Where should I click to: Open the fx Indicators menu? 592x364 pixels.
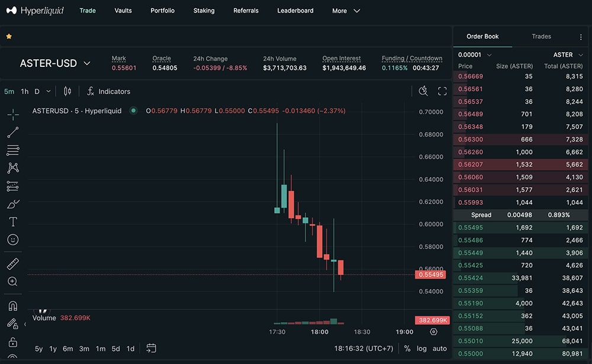(109, 91)
